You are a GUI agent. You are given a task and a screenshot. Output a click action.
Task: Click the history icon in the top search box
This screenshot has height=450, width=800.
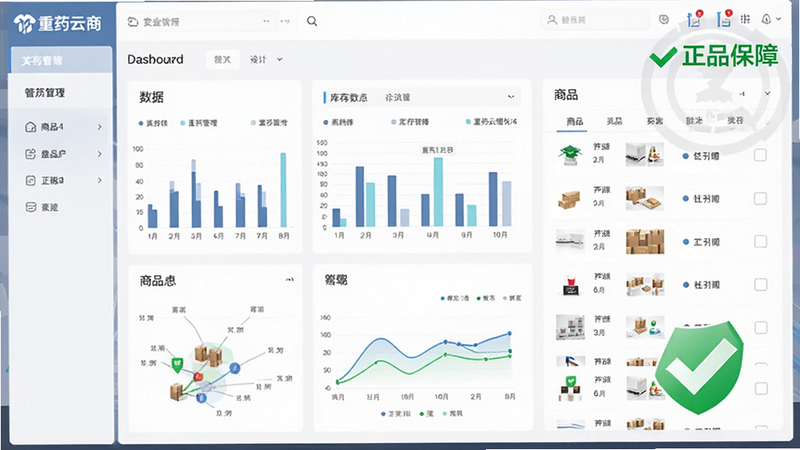(133, 21)
